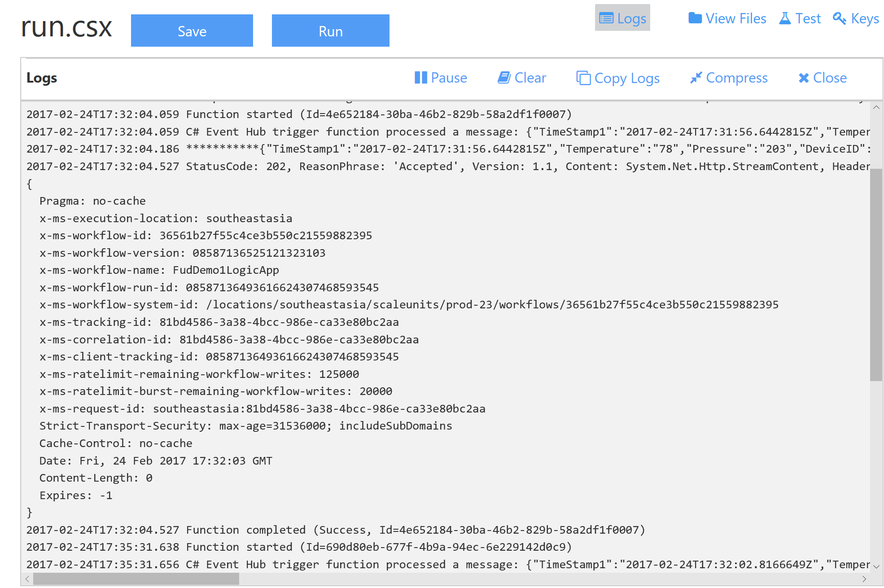Click the Compress logs icon
This screenshot has width=884, height=588.
[x=728, y=78]
